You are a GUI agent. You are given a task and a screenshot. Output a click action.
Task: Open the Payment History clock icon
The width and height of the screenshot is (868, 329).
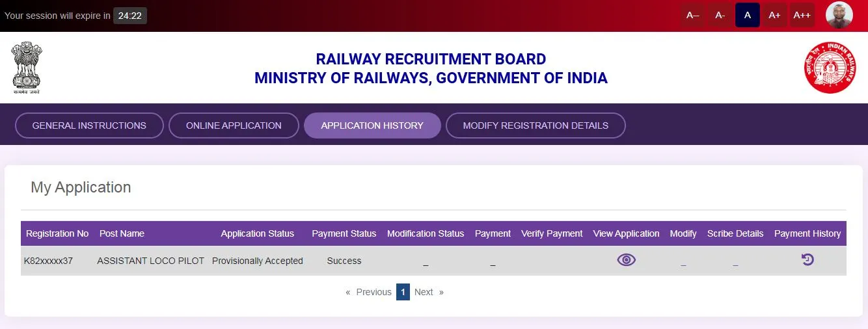807,260
